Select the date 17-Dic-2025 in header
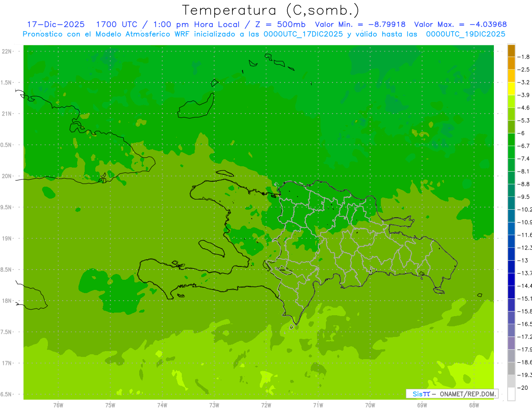 point(56,25)
